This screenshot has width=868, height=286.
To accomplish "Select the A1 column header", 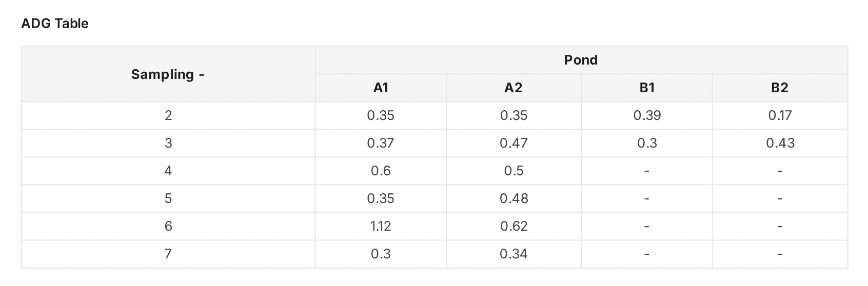I will point(381,88).
